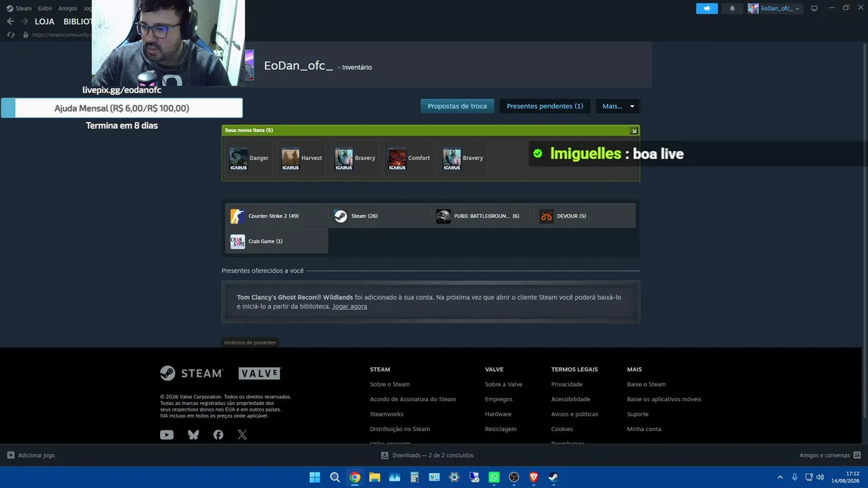Open the X (Twitter) footer icon
The height and width of the screenshot is (488, 868).
pyautogui.click(x=242, y=435)
